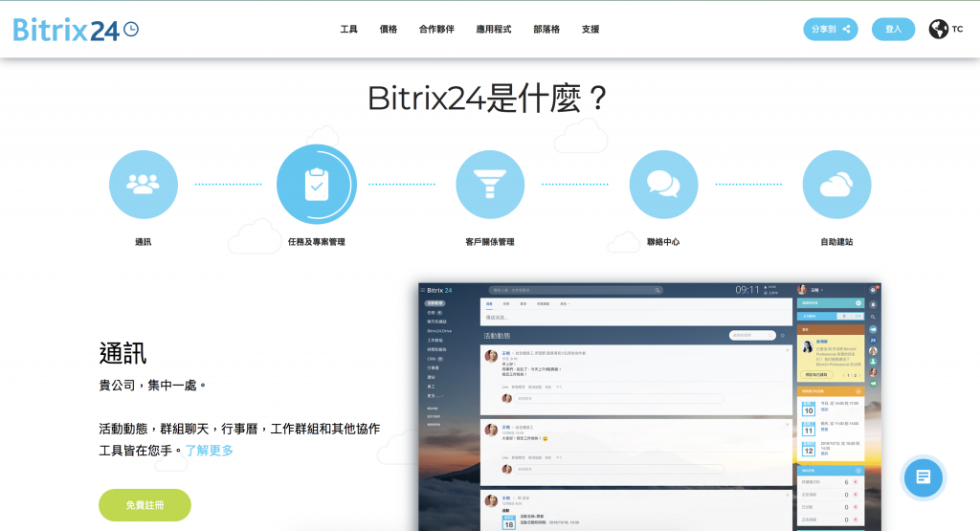
Task: Open the floating chat widget button
Action: click(x=924, y=478)
